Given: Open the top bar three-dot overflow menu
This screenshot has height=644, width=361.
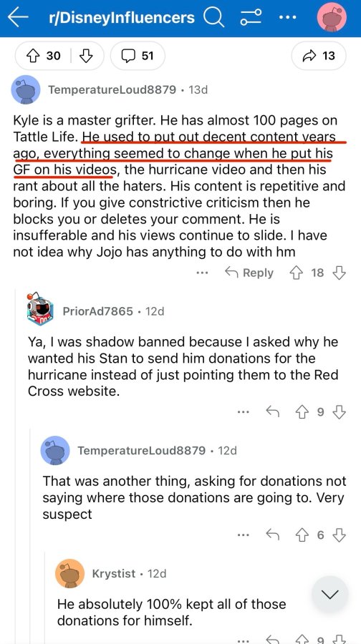Looking at the screenshot, I should [x=287, y=18].
